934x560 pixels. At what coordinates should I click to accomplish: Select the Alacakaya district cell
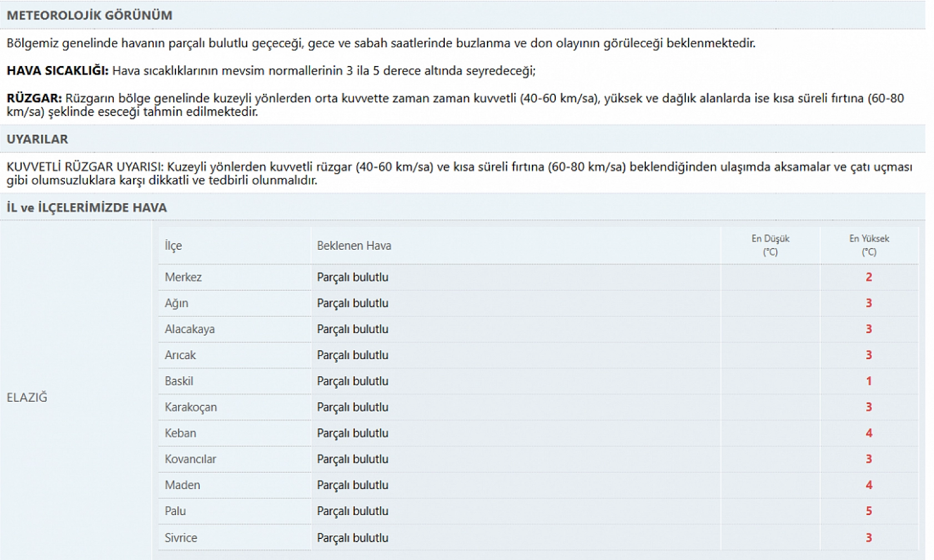click(189, 329)
